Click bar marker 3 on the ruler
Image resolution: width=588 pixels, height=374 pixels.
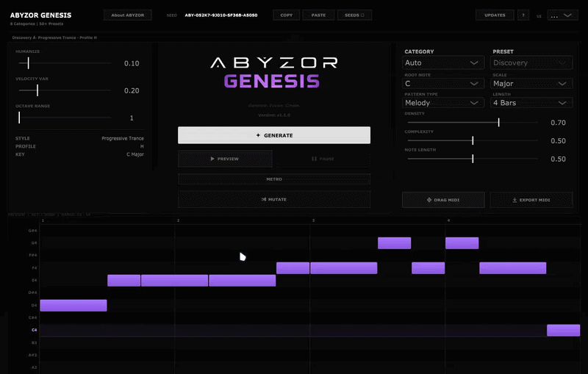click(314, 220)
